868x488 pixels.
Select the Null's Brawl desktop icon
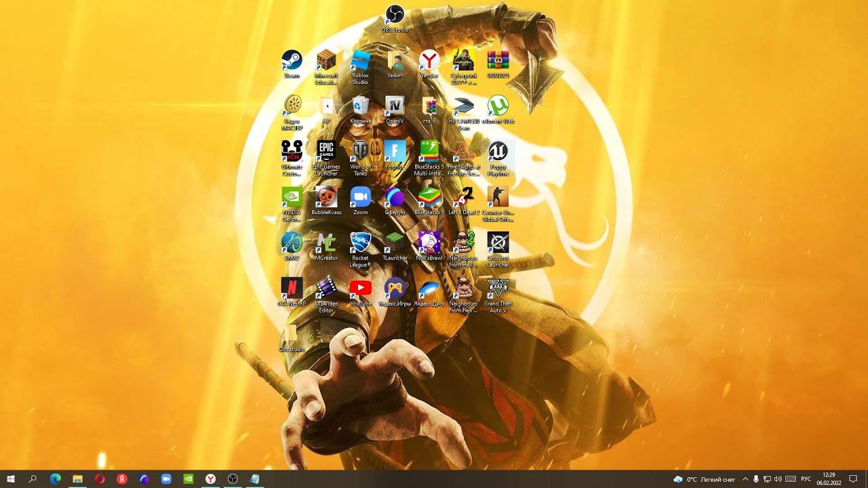click(x=429, y=247)
